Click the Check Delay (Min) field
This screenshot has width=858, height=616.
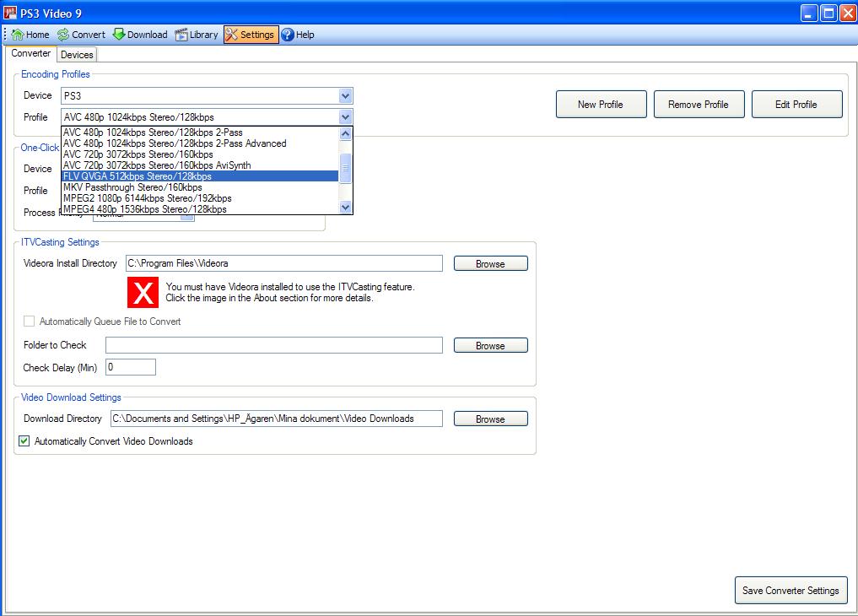[130, 367]
